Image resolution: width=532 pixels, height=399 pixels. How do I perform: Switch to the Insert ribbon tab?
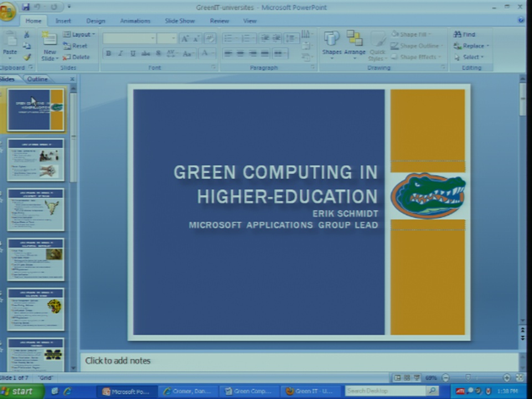tap(63, 21)
